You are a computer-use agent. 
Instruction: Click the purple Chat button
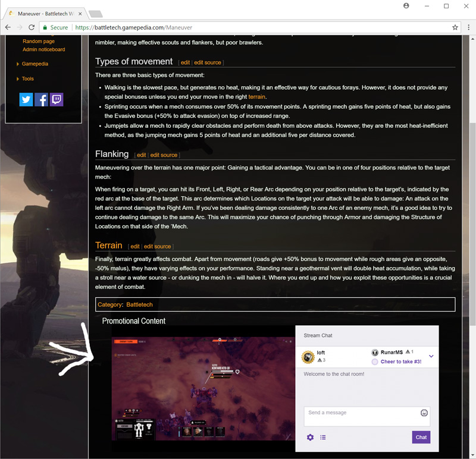click(421, 437)
